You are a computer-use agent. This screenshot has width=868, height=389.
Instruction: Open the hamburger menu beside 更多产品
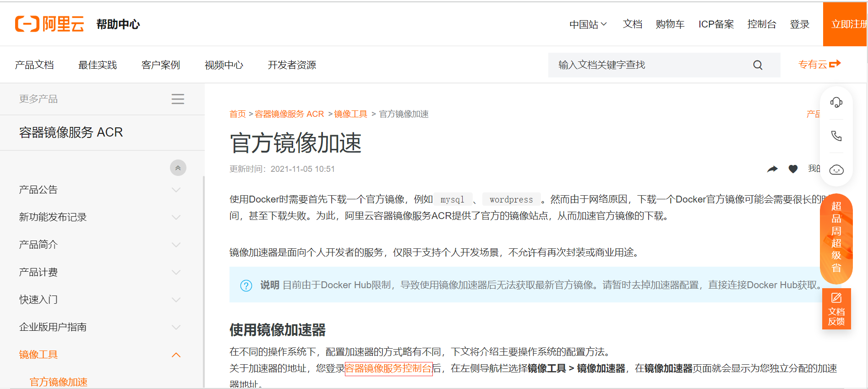178,99
